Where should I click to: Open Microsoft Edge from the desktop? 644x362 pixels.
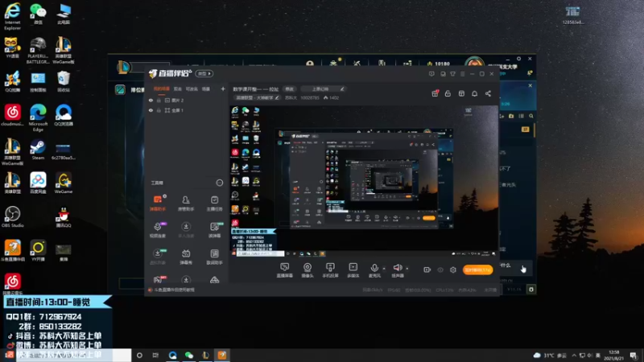[38, 117]
